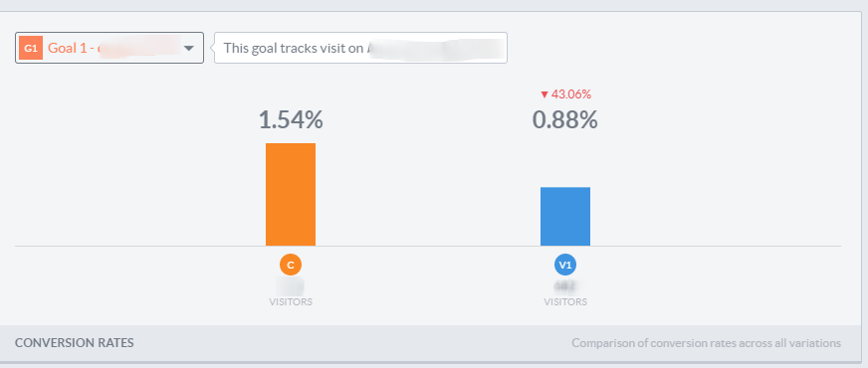Click the chart baseline axis line
868x368 pixels.
[428, 246]
